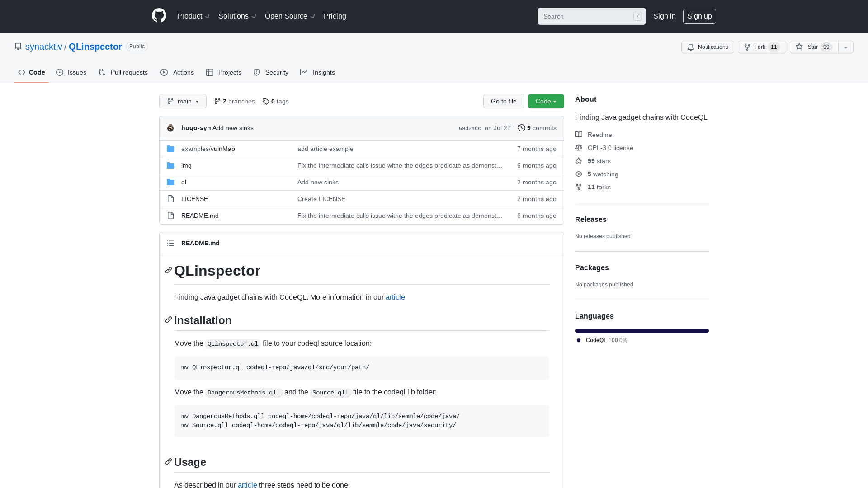Star the QLinspector repository
Screen dimensions: 868x488
point(814,47)
